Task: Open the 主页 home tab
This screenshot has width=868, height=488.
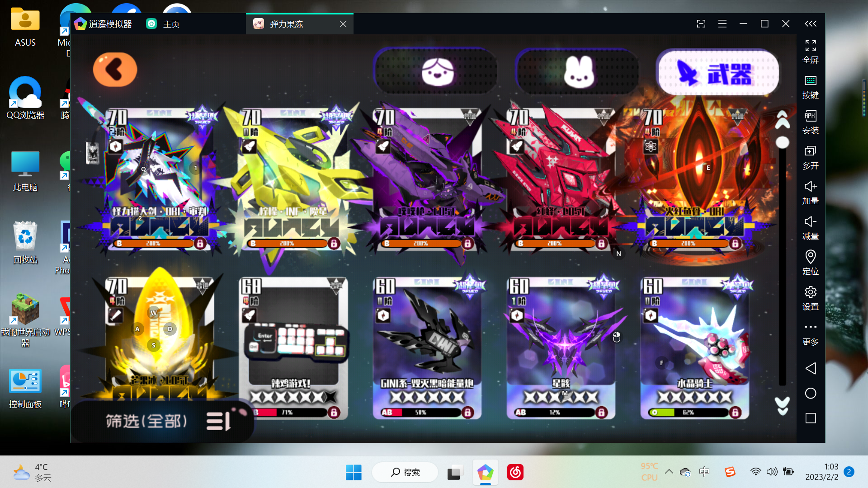Action: point(163,24)
